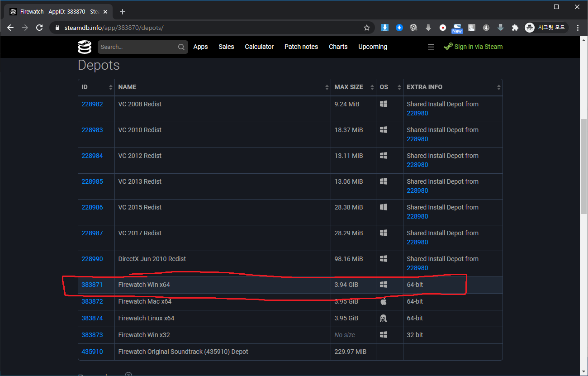This screenshot has width=588, height=376.
Task: Open the 228980 link in the VC 2015 Redist row
Action: point(417,216)
